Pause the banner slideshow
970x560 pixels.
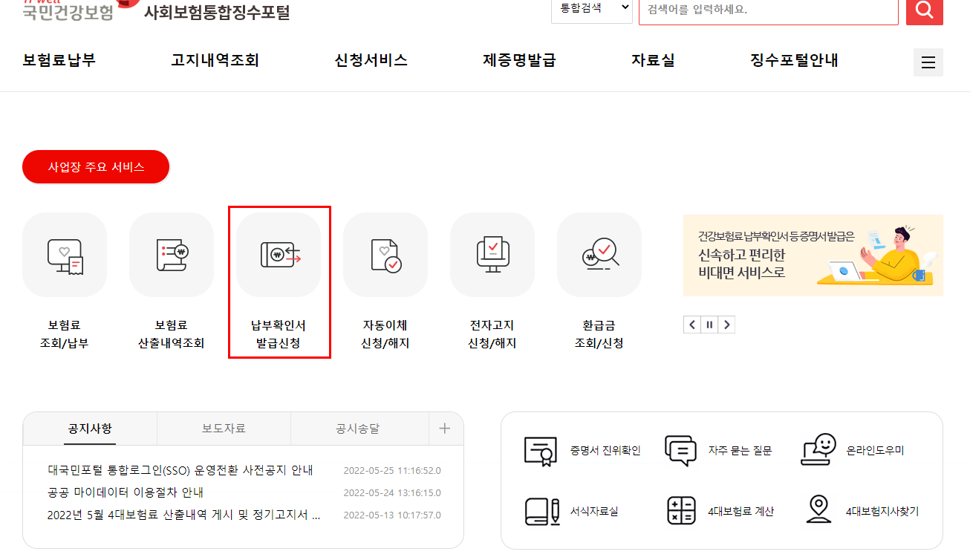coord(709,325)
